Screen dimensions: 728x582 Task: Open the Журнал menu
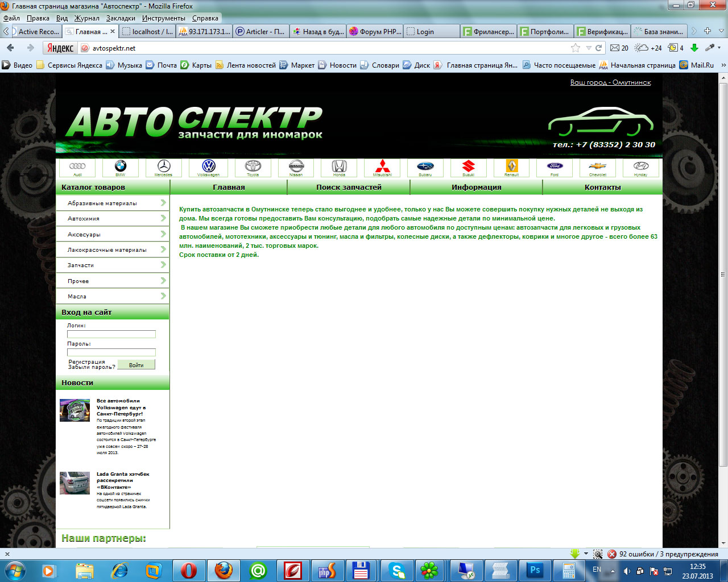pos(86,18)
